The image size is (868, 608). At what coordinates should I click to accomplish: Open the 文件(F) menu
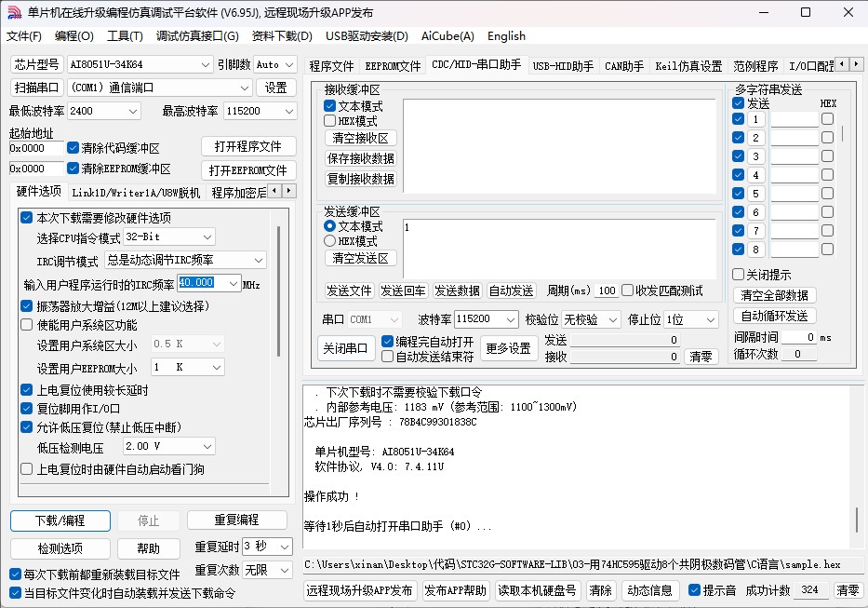pos(24,36)
